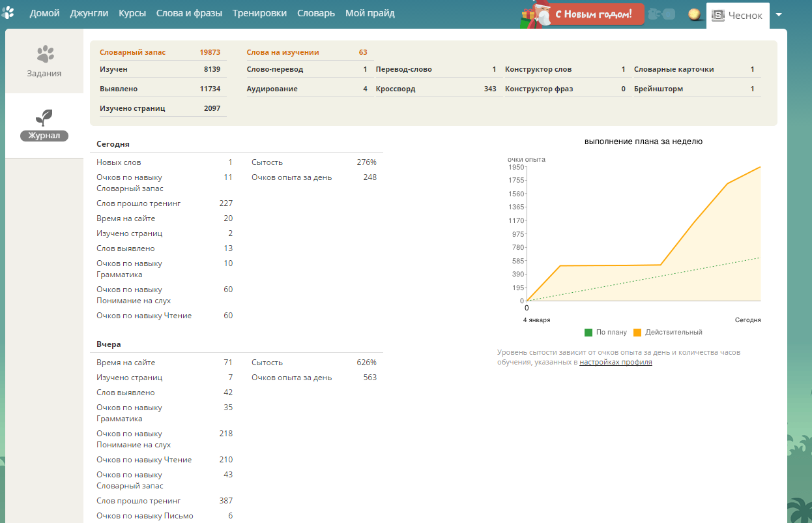Click Слов прошло тренинг 227 row
812x523 pixels.
click(x=164, y=203)
